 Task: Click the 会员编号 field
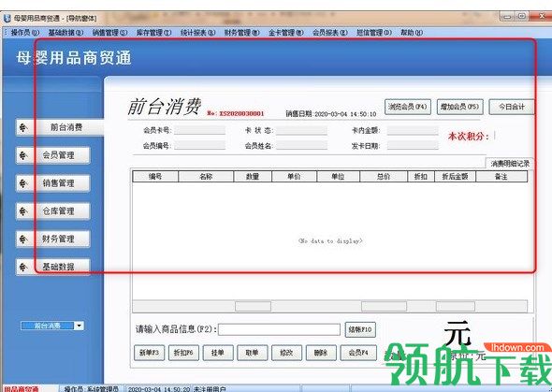[x=199, y=145]
